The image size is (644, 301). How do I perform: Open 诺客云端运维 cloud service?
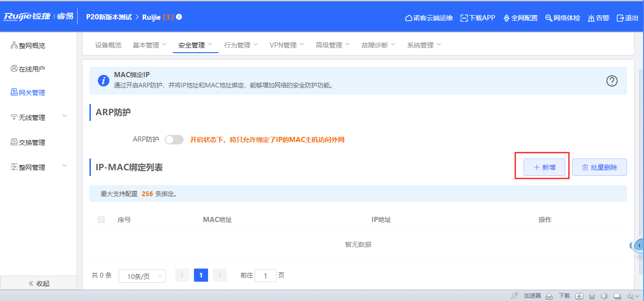tap(429, 18)
